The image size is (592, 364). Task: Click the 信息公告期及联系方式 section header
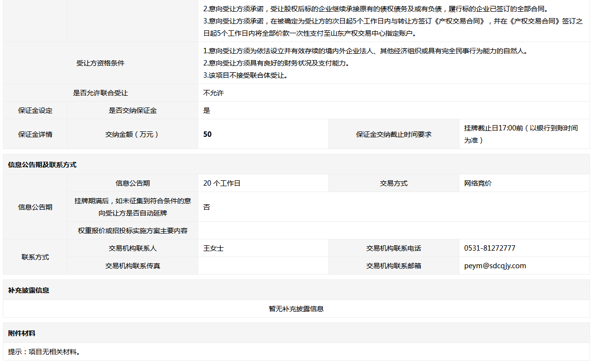pyautogui.click(x=42, y=165)
